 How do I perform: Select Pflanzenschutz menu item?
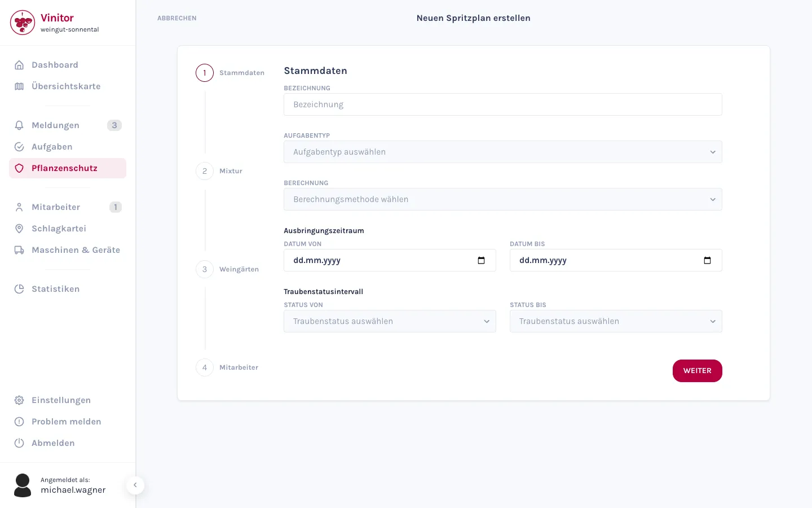click(68, 168)
